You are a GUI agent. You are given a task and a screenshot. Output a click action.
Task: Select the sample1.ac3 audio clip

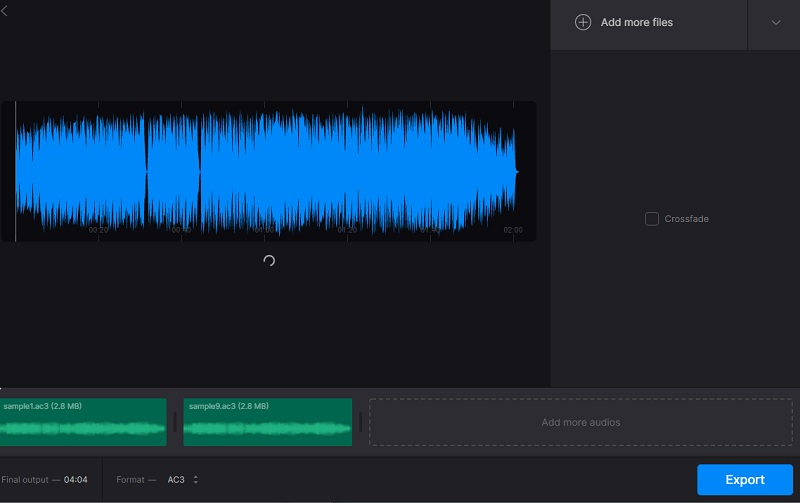tap(83, 422)
